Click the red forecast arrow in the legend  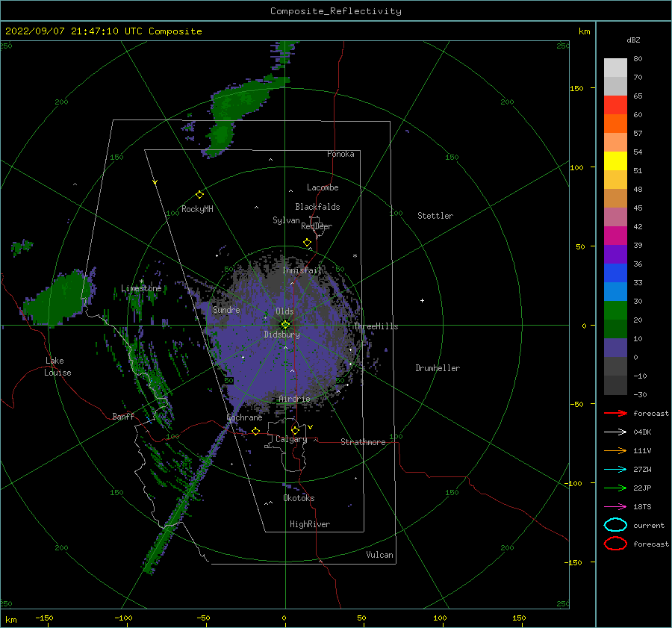[615, 413]
